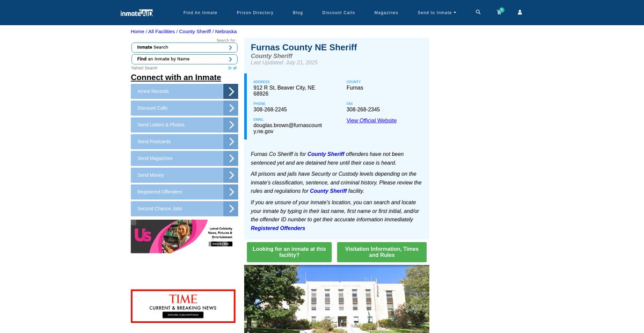This screenshot has height=333, width=644.
Task: Open the shopping cart icon
Action: pyautogui.click(x=499, y=12)
